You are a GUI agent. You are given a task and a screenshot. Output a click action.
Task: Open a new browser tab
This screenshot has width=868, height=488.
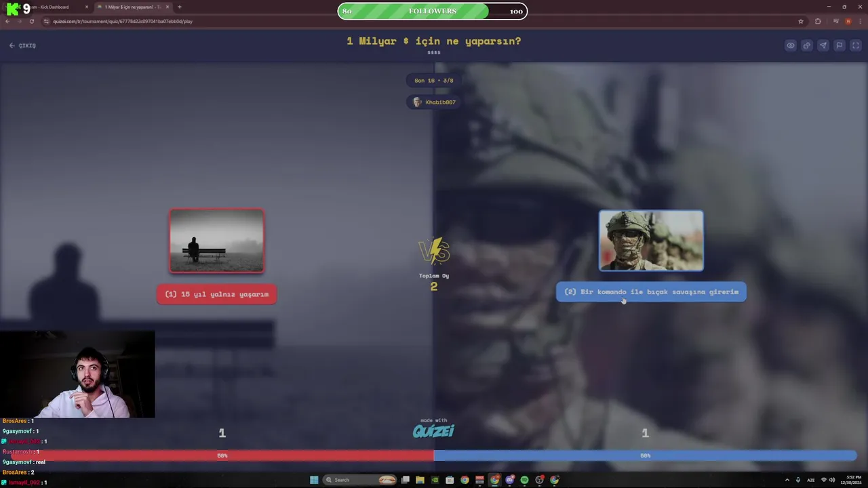click(179, 7)
